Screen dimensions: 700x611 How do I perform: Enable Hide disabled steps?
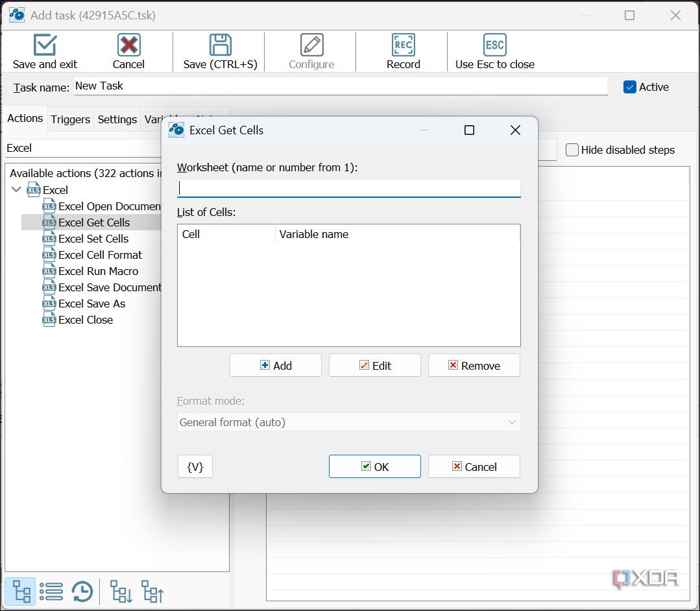572,149
